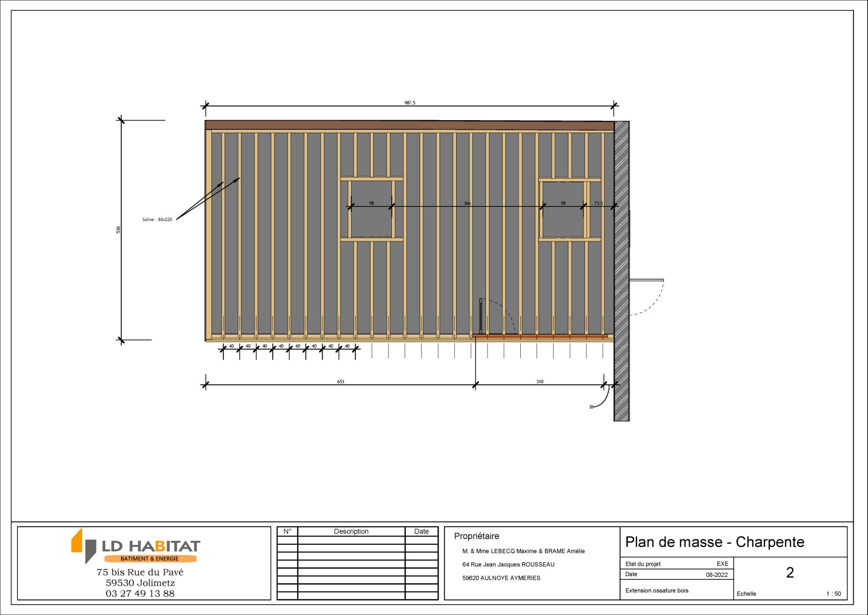This screenshot has width=868, height=615.
Task: Click the 987.5 overall width dimension
Action: 410,103
